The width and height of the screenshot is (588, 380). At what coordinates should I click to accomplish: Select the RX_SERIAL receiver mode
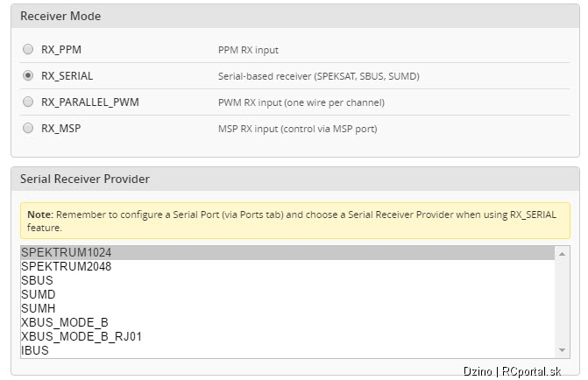point(28,75)
